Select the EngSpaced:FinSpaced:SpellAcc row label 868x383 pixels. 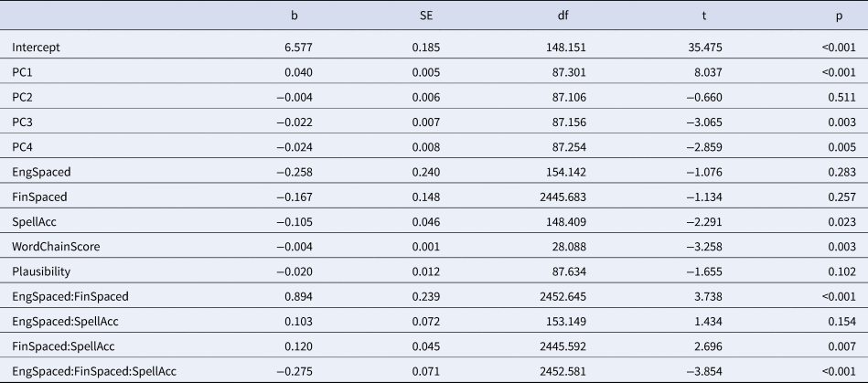click(94, 371)
